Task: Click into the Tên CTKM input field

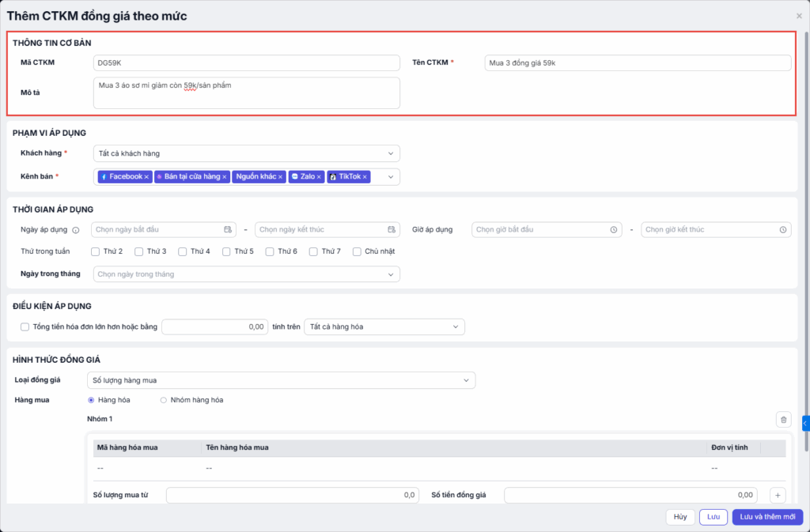Action: click(x=637, y=63)
